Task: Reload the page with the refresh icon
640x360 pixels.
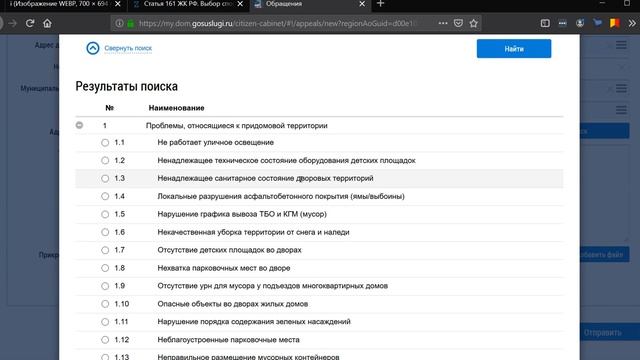Action: click(x=30, y=23)
